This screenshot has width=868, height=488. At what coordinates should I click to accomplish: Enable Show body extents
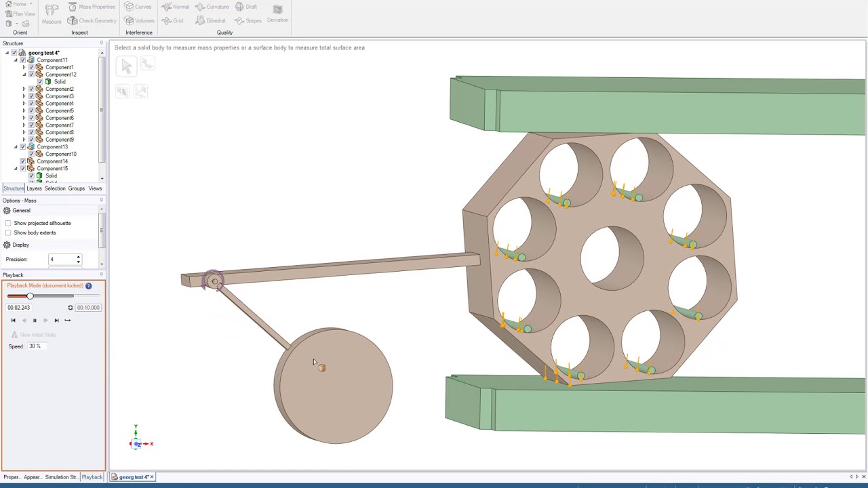(x=8, y=232)
